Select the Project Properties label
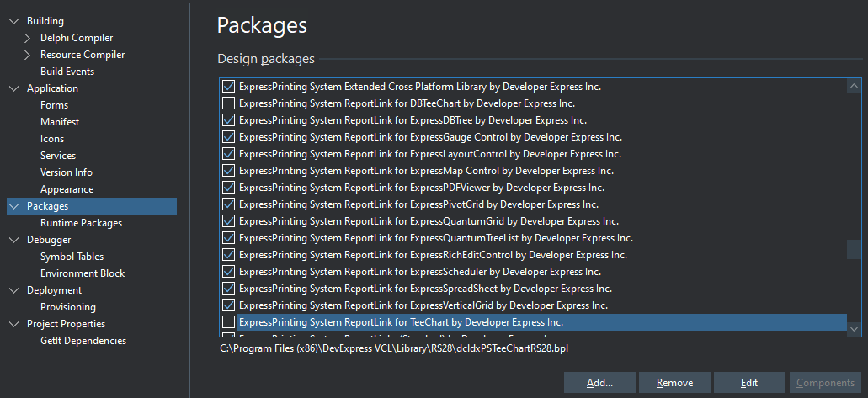Image resolution: width=868 pixels, height=398 pixels. point(66,325)
